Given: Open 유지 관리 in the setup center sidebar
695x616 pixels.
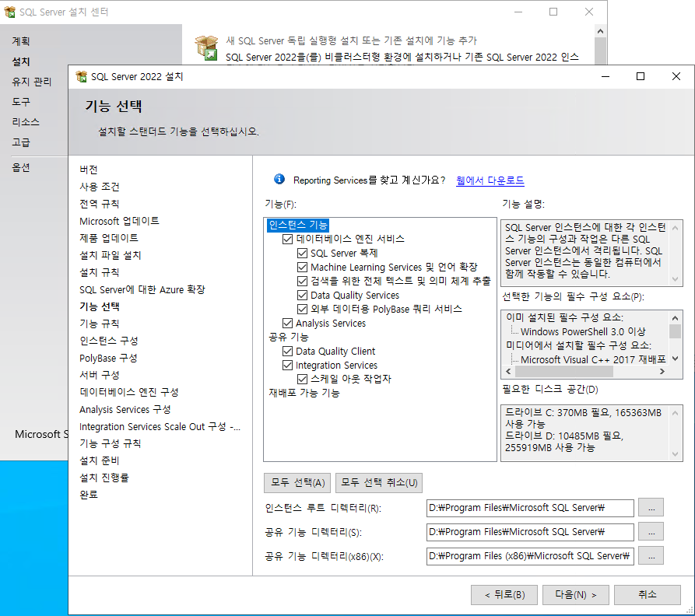Looking at the screenshot, I should click(x=31, y=82).
